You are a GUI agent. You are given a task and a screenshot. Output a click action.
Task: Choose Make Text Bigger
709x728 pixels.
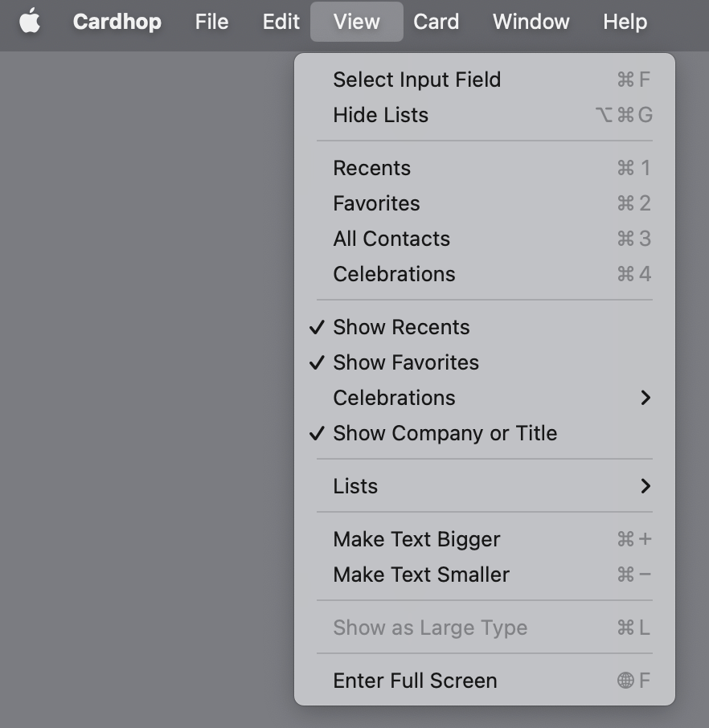485,539
